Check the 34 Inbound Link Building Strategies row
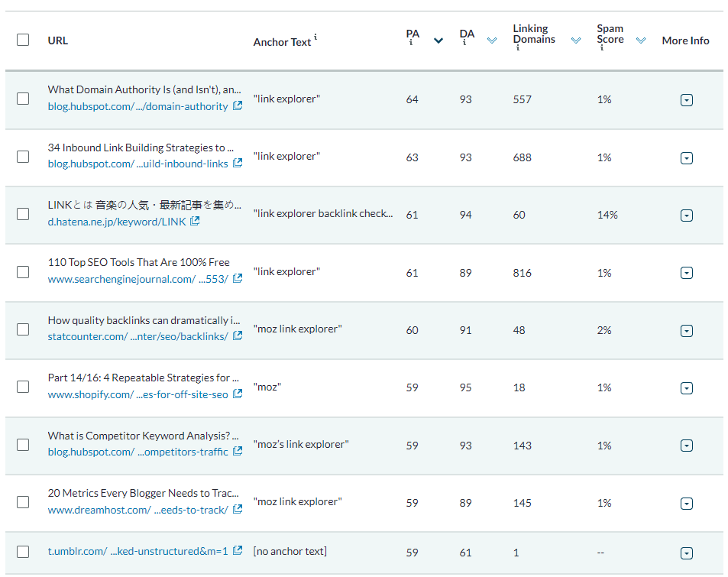Viewport: 728px width, 577px height. coord(22,156)
